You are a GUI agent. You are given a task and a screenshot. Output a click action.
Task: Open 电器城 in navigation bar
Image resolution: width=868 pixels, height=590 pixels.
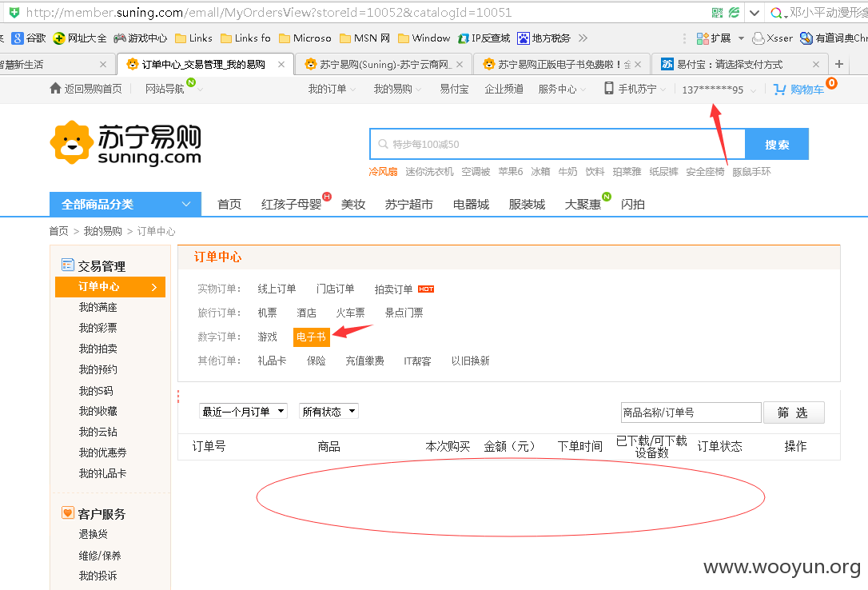click(x=471, y=205)
